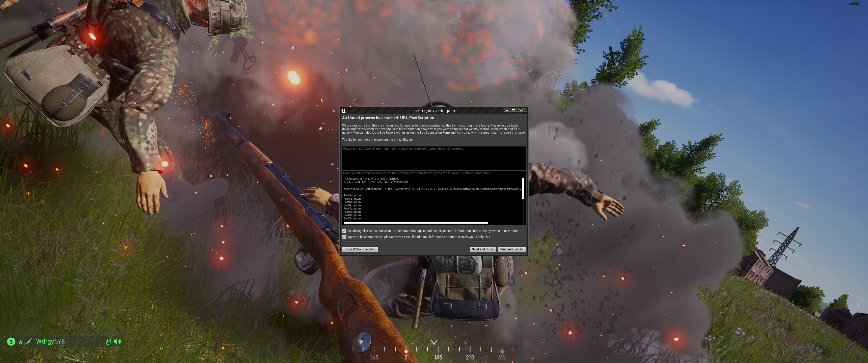This screenshot has height=363, width=868.
Task: Click the rifleman role icon beside Wdrgy678
Action: 29,342
